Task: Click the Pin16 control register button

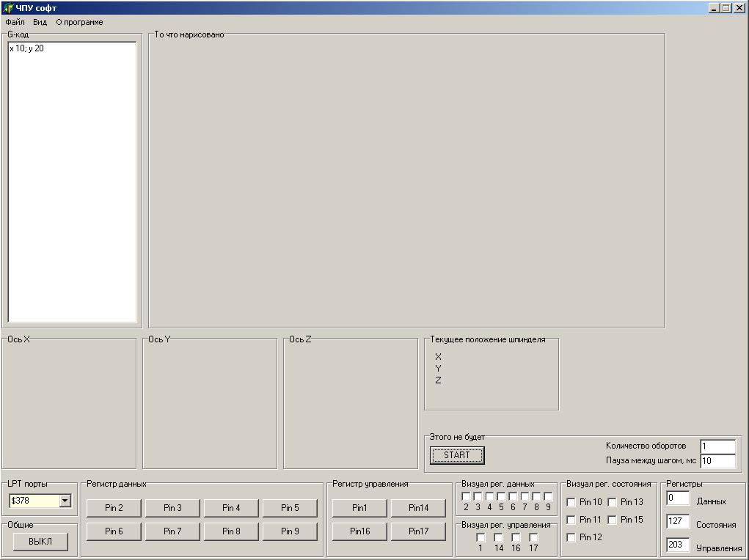Action: (x=359, y=531)
